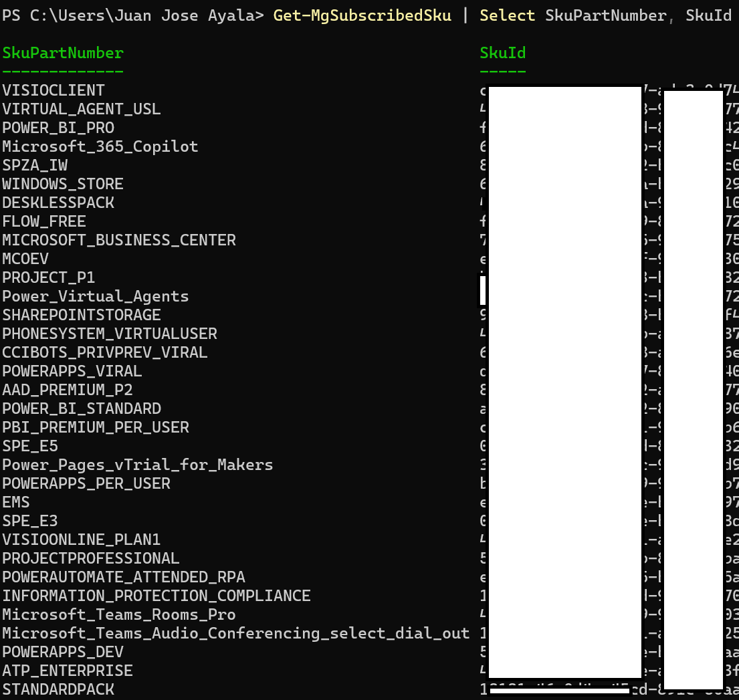Viewport: 739px width, 700px height.
Task: Click the POWER_BI_PRO line
Action: [58, 128]
